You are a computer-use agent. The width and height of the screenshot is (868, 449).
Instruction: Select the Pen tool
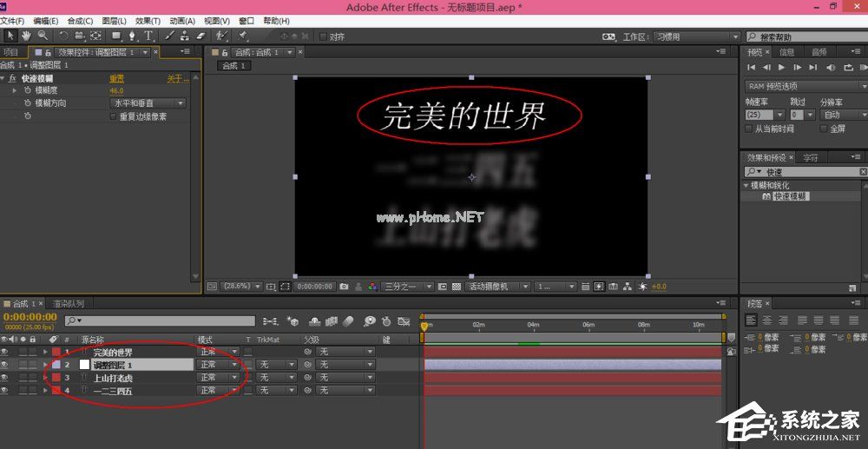coord(132,36)
